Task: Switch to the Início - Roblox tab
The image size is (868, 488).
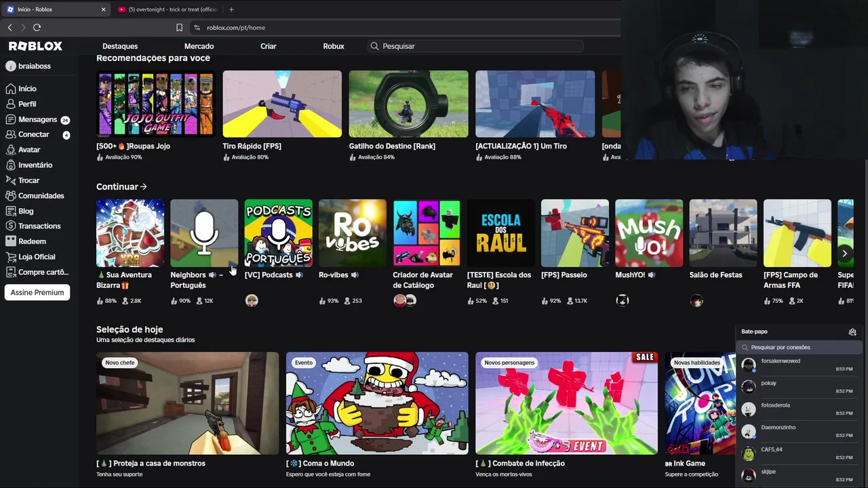Action: coord(56,9)
